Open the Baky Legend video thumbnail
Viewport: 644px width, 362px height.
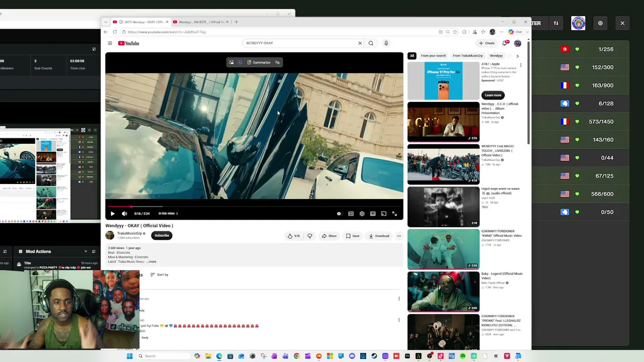point(443,292)
